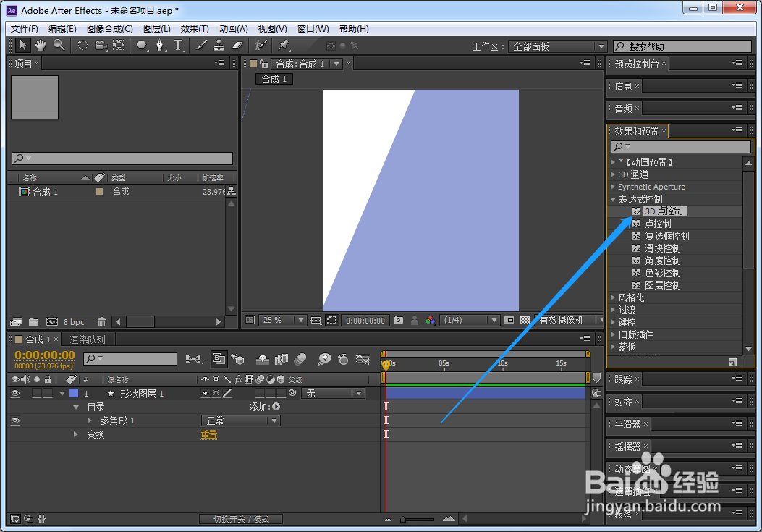Select the Brush tool
The height and width of the screenshot is (532, 762).
201,46
